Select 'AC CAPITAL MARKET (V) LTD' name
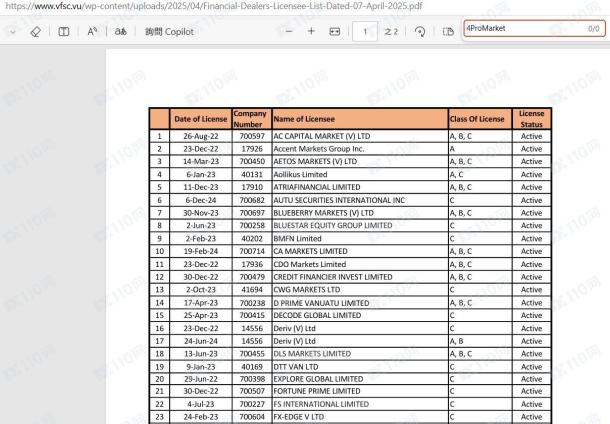Image resolution: width=610 pixels, height=424 pixels. click(322, 136)
